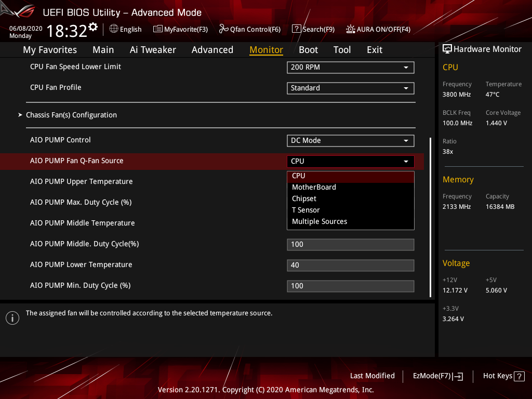Screen dimensions: 532x399
Task: Select MotherBoard option in dropdown list
Action: coord(351,187)
